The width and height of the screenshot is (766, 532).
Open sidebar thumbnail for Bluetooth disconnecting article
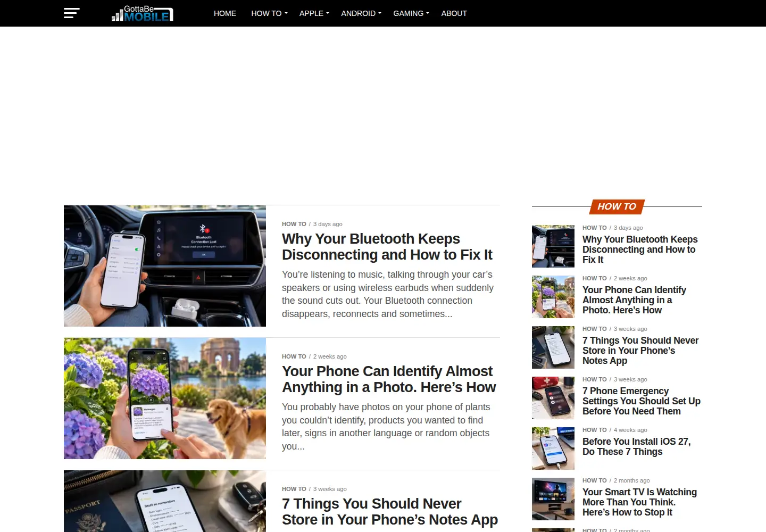553,246
